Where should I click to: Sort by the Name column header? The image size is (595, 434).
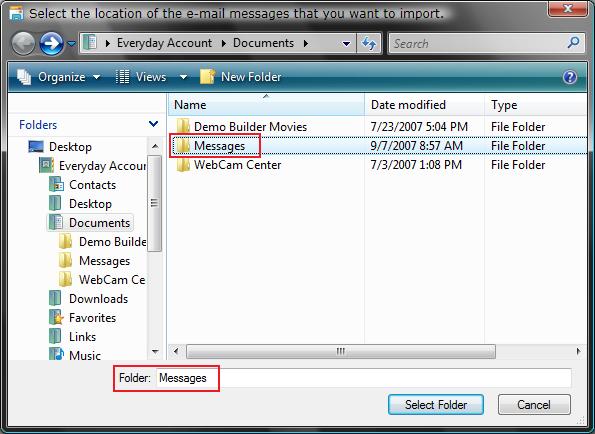click(x=266, y=105)
